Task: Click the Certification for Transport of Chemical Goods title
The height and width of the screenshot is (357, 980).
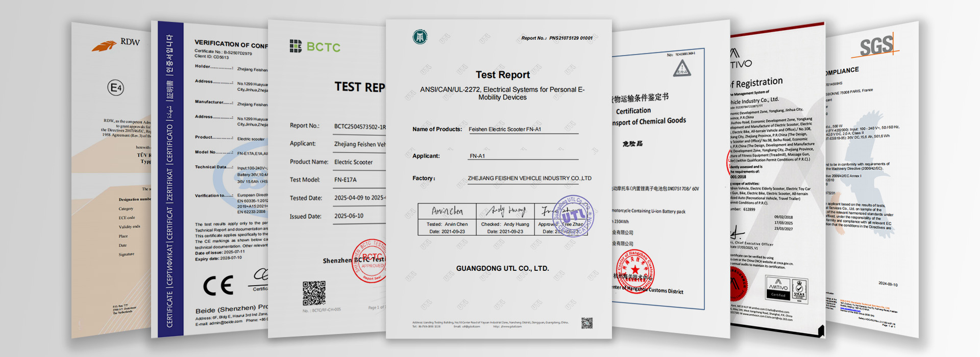Action: tap(649, 116)
